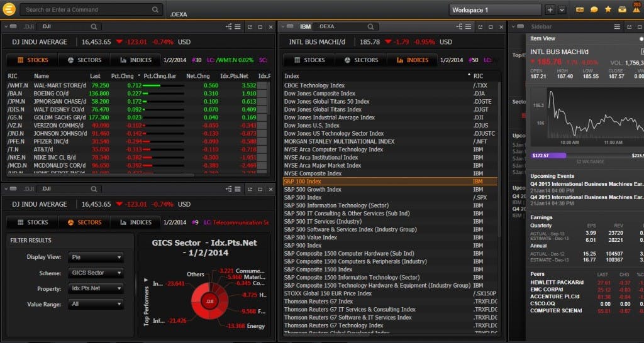This screenshot has height=343, width=644.
Task: Open the News icon in the top toolbar
Action: (x=579, y=9)
